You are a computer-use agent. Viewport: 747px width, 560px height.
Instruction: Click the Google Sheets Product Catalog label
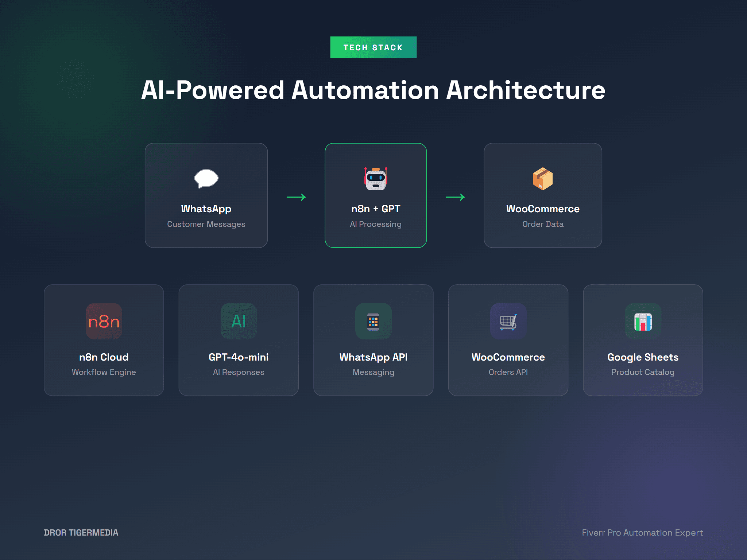643,372
